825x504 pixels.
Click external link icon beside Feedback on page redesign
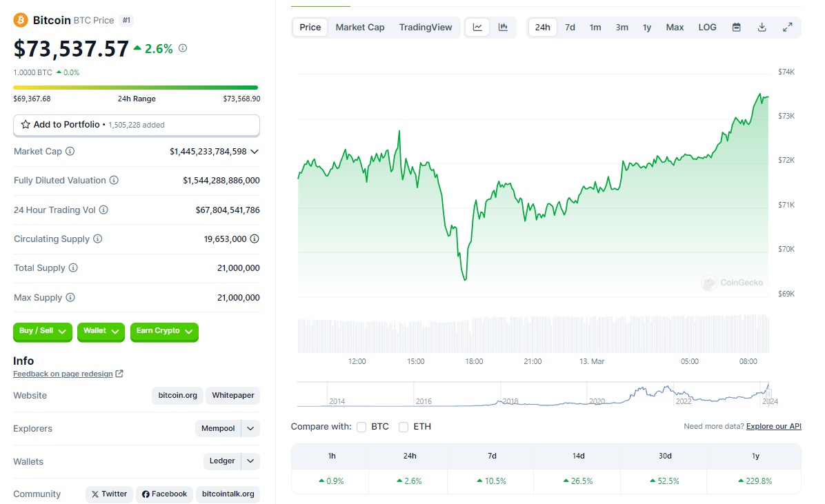point(119,374)
